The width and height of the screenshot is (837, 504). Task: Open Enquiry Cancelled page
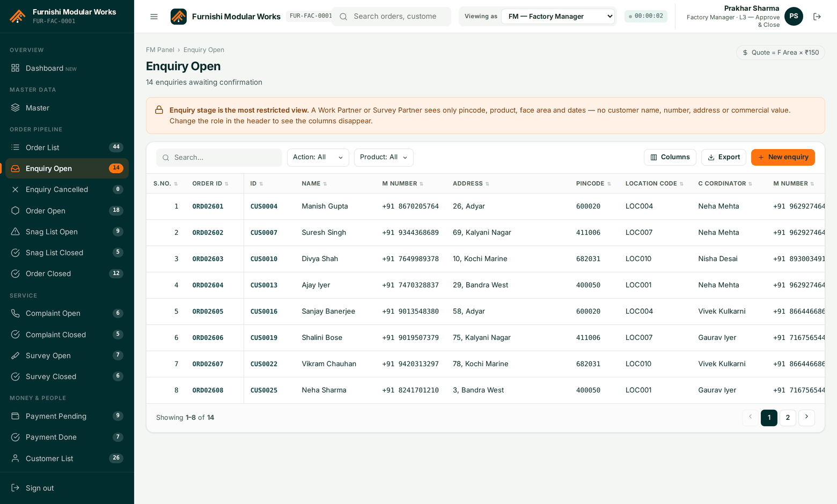67,189
